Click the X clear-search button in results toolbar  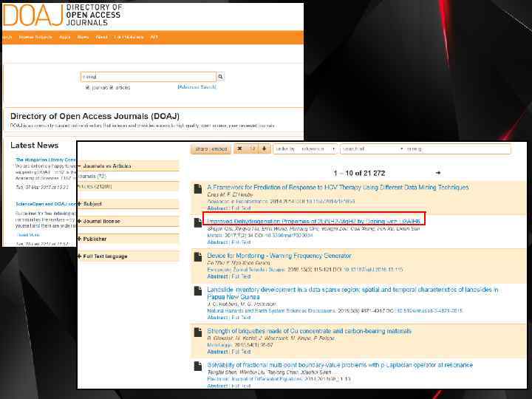[239, 149]
